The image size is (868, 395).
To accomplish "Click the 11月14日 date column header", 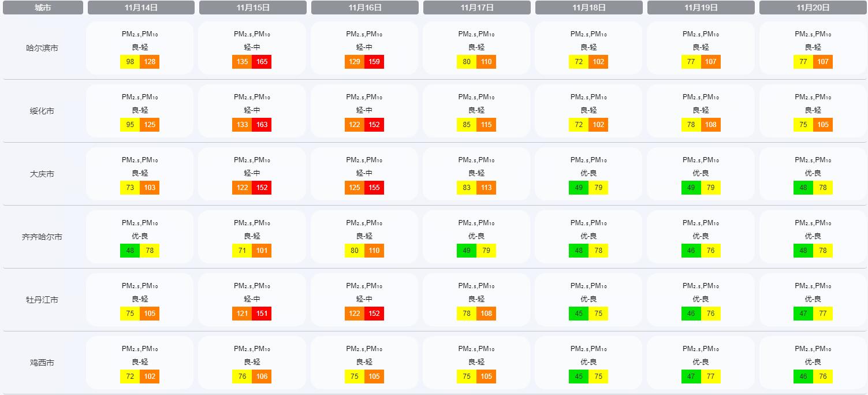I will (141, 8).
